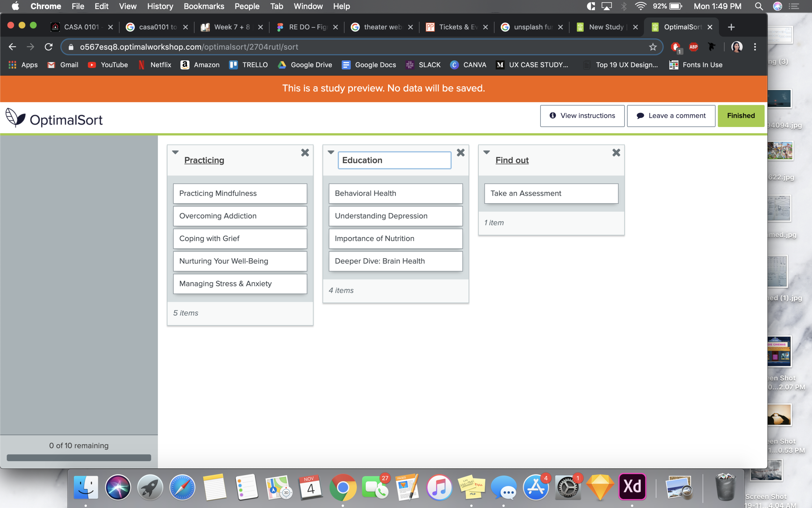Image resolution: width=812 pixels, height=508 pixels.
Task: Reload the page using refresh icon
Action: [49, 47]
